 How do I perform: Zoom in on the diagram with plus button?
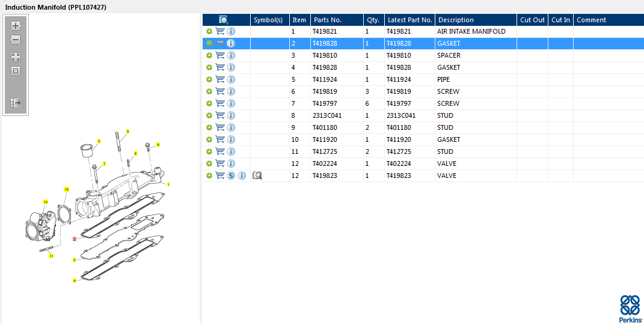tap(16, 26)
